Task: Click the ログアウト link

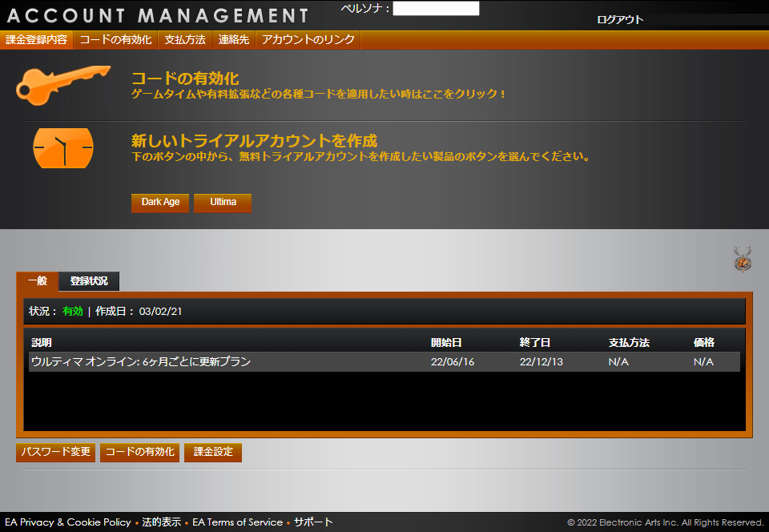Action: pos(620,19)
